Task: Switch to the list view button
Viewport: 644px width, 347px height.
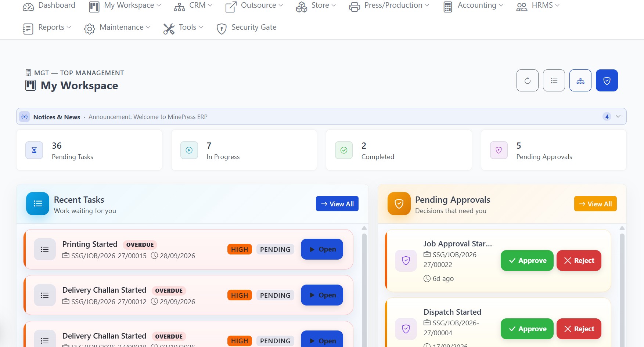Action: tap(554, 80)
